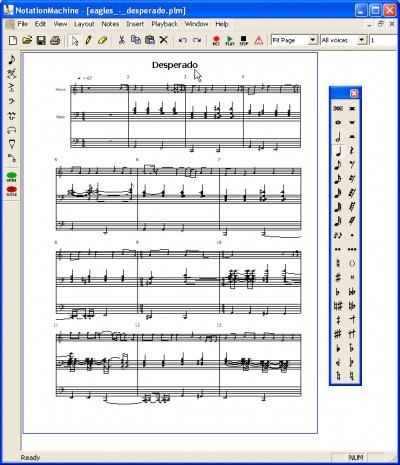Open the Fit Page zoom dropdown
Screen dimensions: 400x465
coord(312,40)
